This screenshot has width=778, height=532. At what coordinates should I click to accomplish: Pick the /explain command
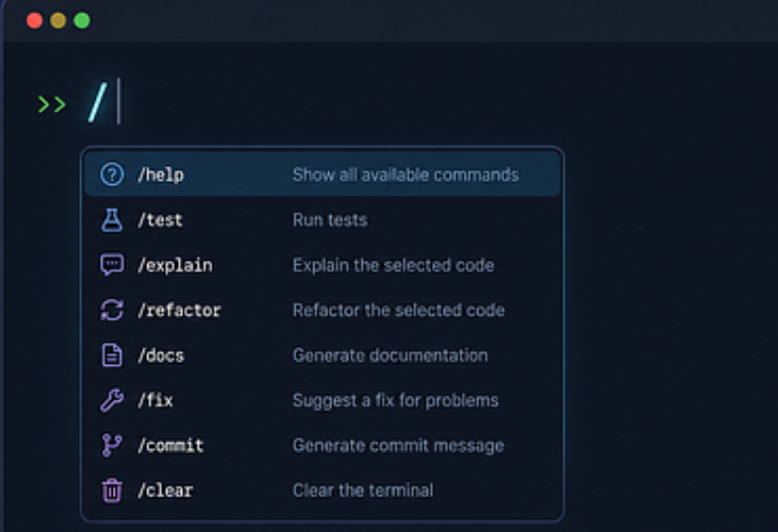coord(322,265)
